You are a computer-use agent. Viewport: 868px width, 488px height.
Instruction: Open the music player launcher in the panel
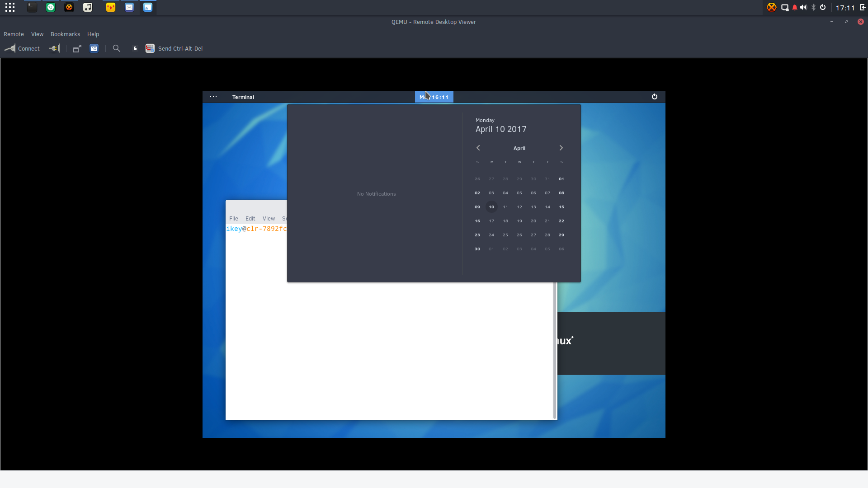coord(88,7)
